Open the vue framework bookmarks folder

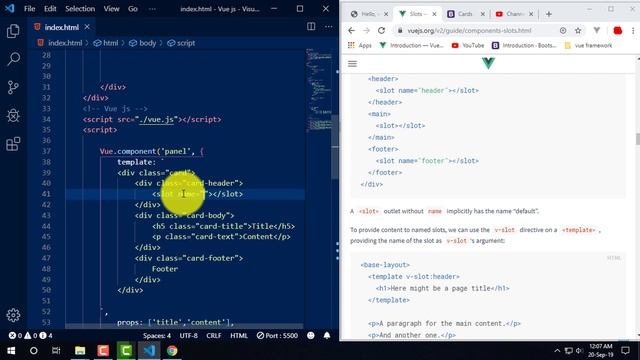[588, 45]
